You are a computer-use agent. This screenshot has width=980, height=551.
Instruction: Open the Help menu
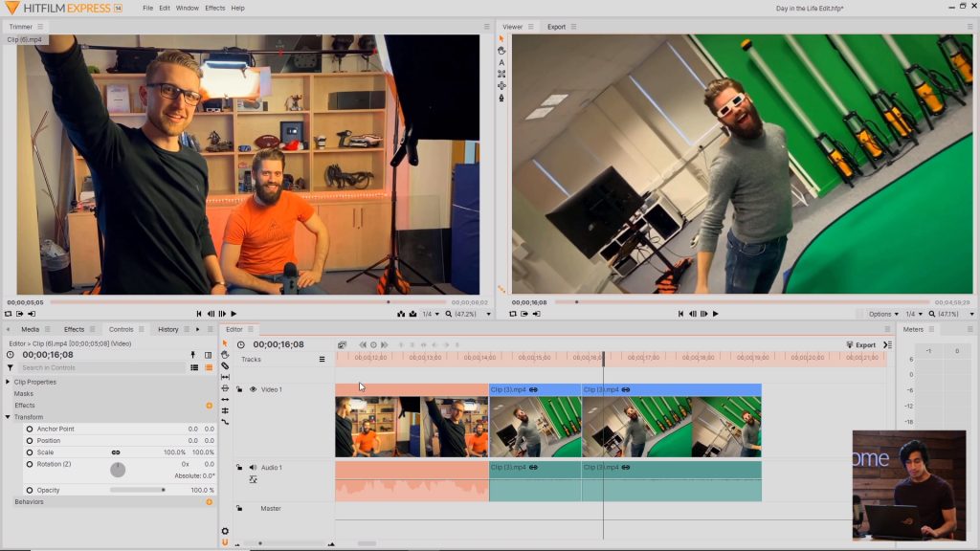click(237, 8)
